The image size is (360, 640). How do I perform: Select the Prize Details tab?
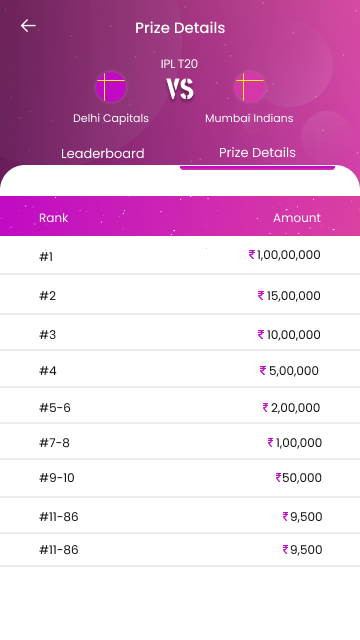[x=257, y=153]
